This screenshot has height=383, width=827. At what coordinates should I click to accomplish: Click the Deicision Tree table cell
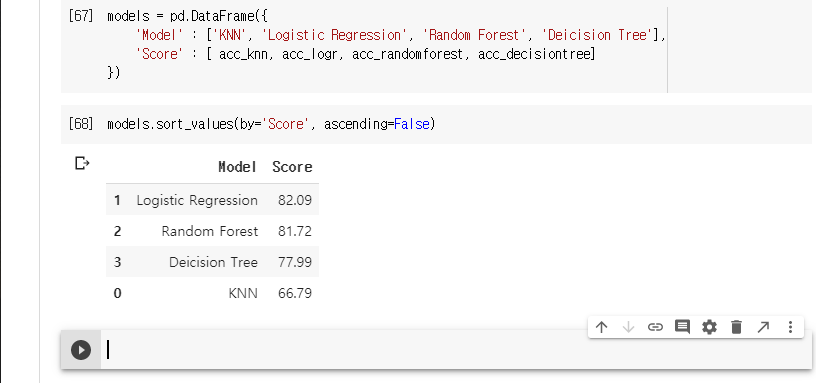(x=213, y=262)
